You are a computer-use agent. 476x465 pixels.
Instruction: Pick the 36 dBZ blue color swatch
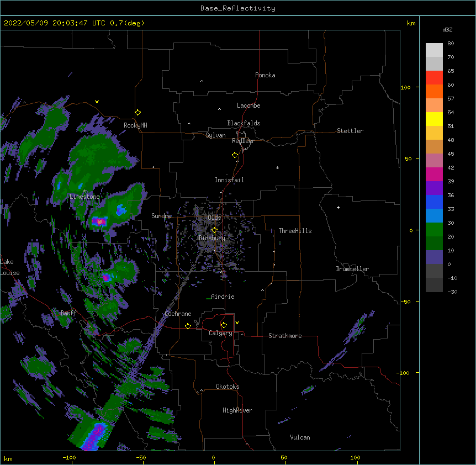[434, 202]
